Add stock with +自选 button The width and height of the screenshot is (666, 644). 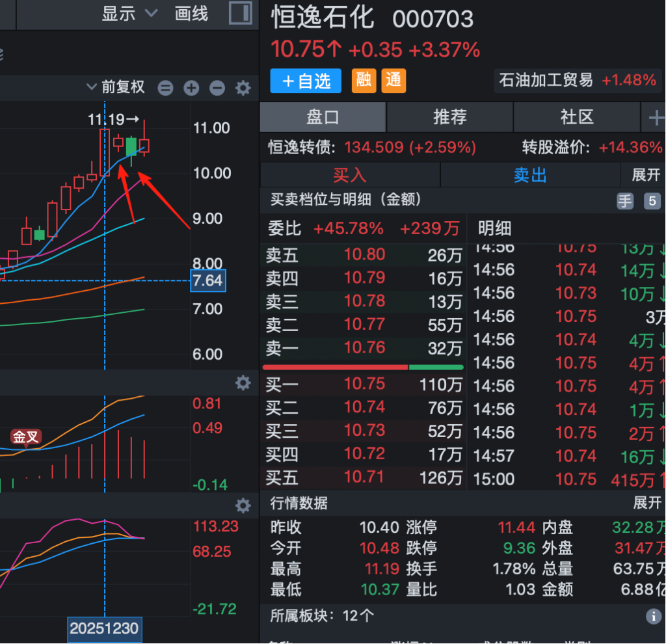click(306, 81)
